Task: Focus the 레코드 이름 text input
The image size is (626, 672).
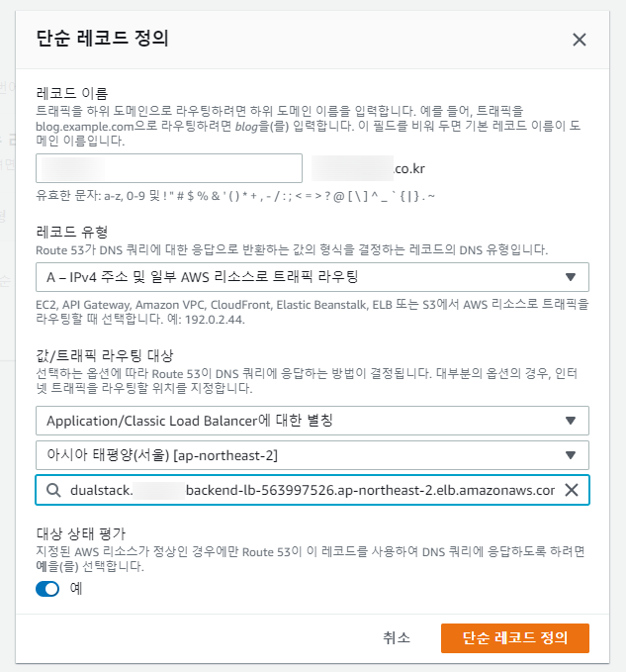Action: point(168,168)
